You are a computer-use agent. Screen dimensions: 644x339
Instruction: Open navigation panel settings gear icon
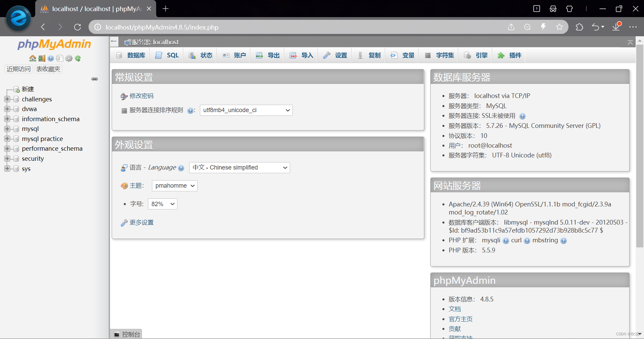(x=69, y=58)
